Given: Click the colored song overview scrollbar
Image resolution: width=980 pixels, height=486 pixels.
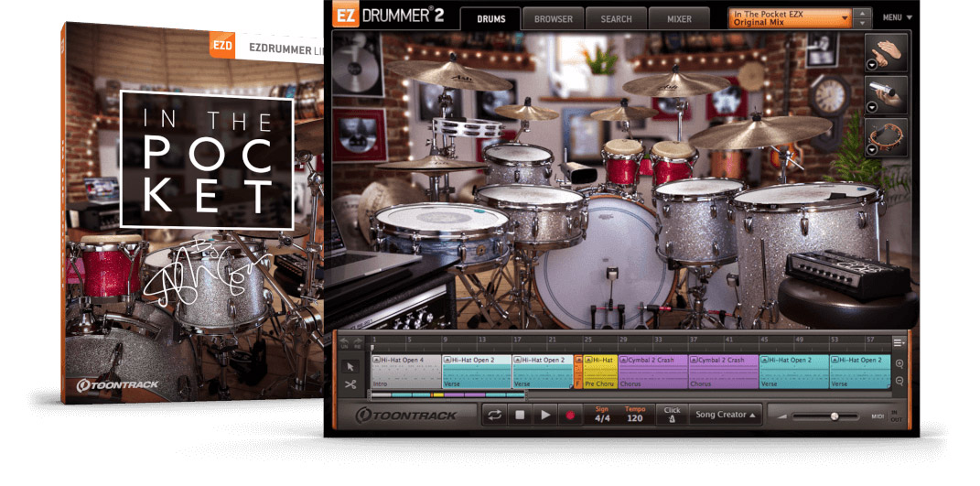Looking at the screenshot, I should pos(448,394).
